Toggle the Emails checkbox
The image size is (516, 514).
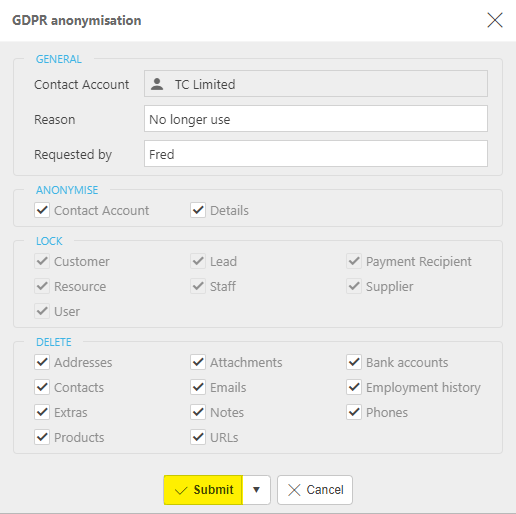(x=198, y=387)
